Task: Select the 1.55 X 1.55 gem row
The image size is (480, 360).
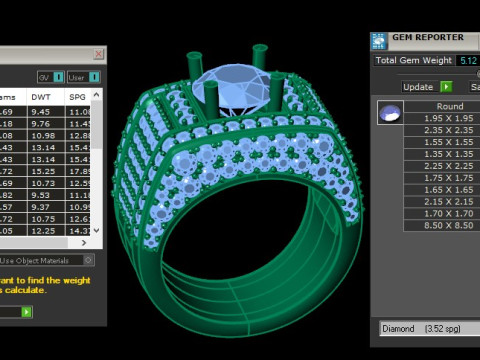Action: point(448,142)
